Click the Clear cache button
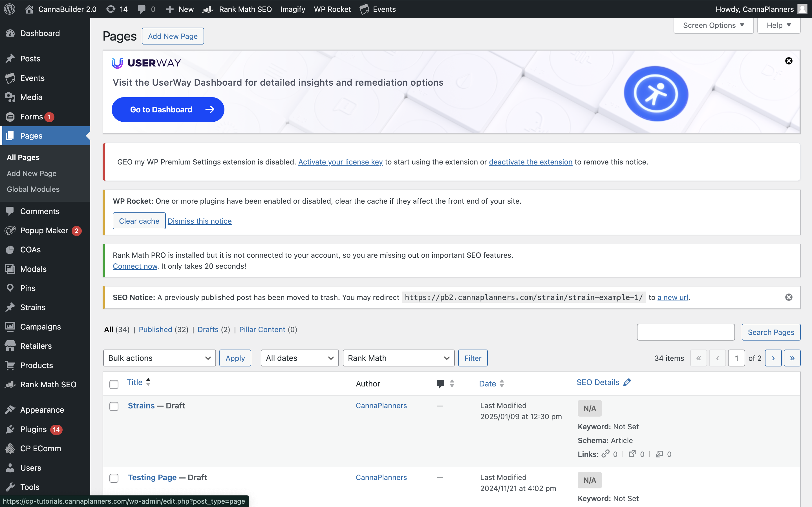812x507 pixels. pos(139,221)
